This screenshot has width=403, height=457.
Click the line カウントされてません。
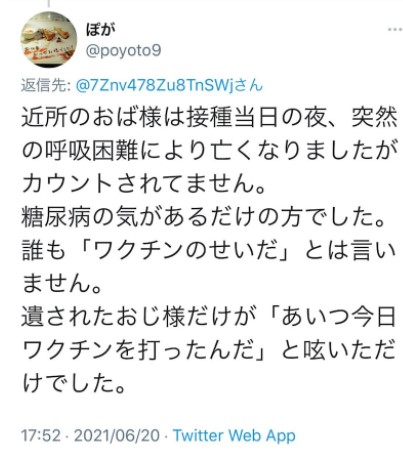tap(145, 184)
